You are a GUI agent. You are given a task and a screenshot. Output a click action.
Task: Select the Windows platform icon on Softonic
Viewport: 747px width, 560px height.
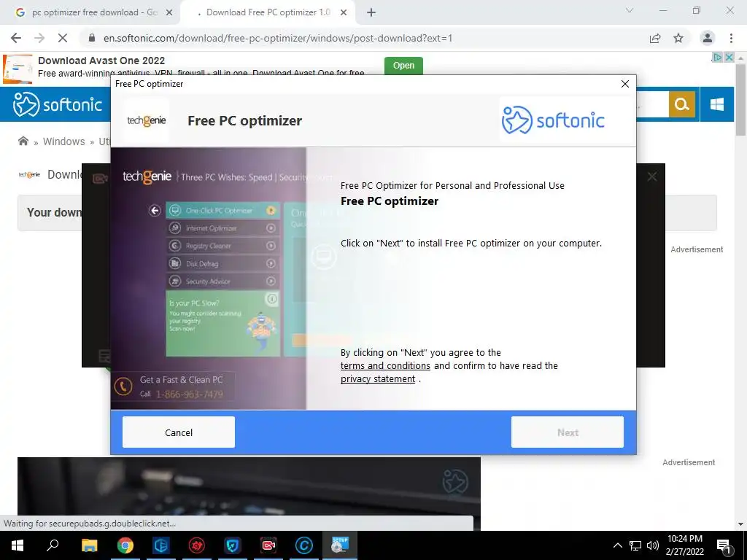(716, 104)
